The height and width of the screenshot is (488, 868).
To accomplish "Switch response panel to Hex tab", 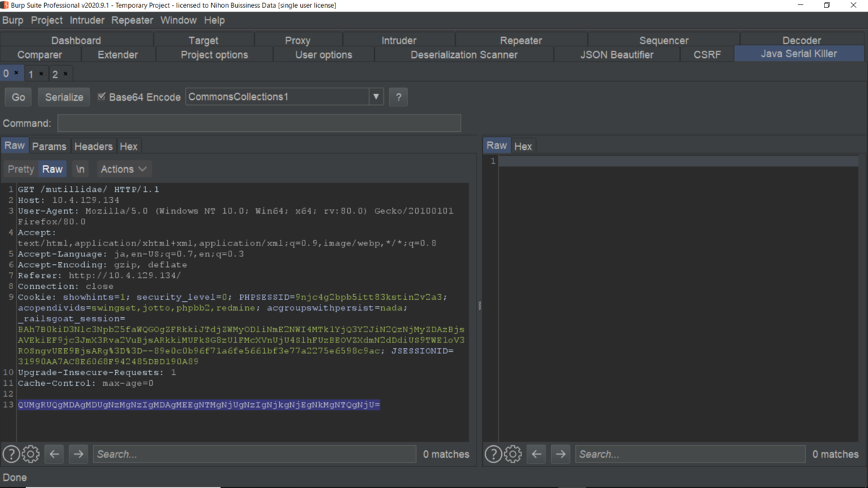I will pyautogui.click(x=523, y=146).
